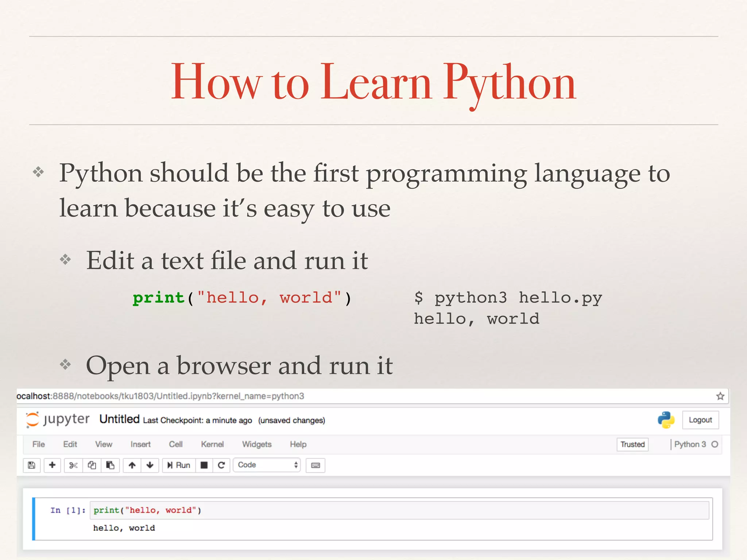Open the File menu

click(39, 444)
